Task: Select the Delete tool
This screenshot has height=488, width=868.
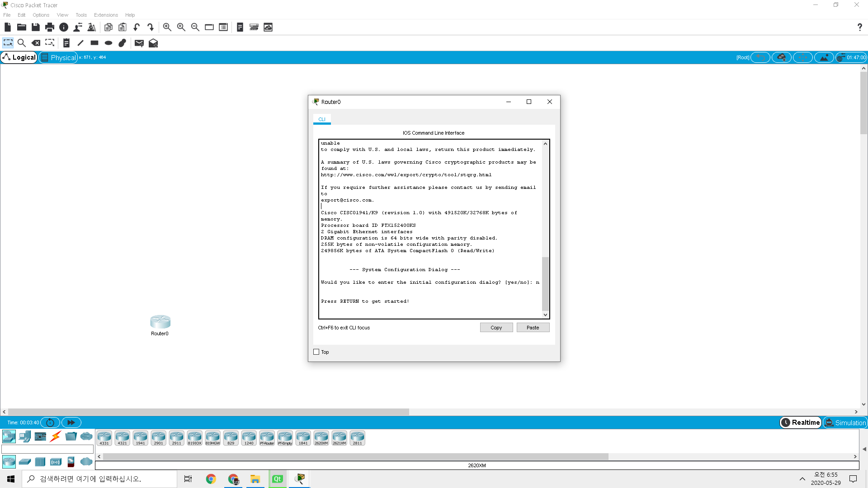Action: click(36, 43)
